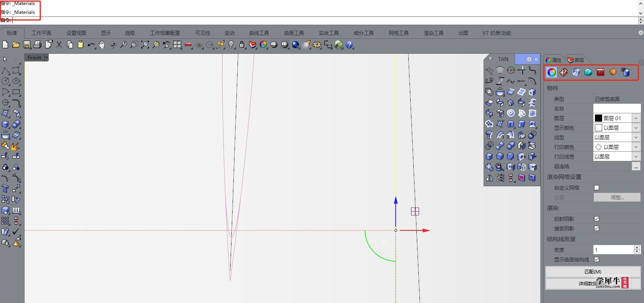Viewport: 644px width, 303px height.
Task: Click the Open file folder icon
Action: [16, 45]
